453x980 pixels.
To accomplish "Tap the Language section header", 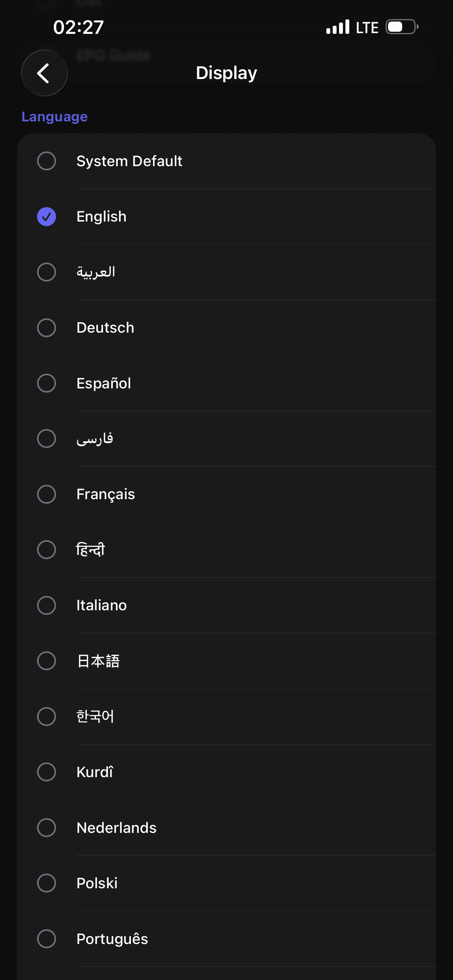I will tap(54, 117).
